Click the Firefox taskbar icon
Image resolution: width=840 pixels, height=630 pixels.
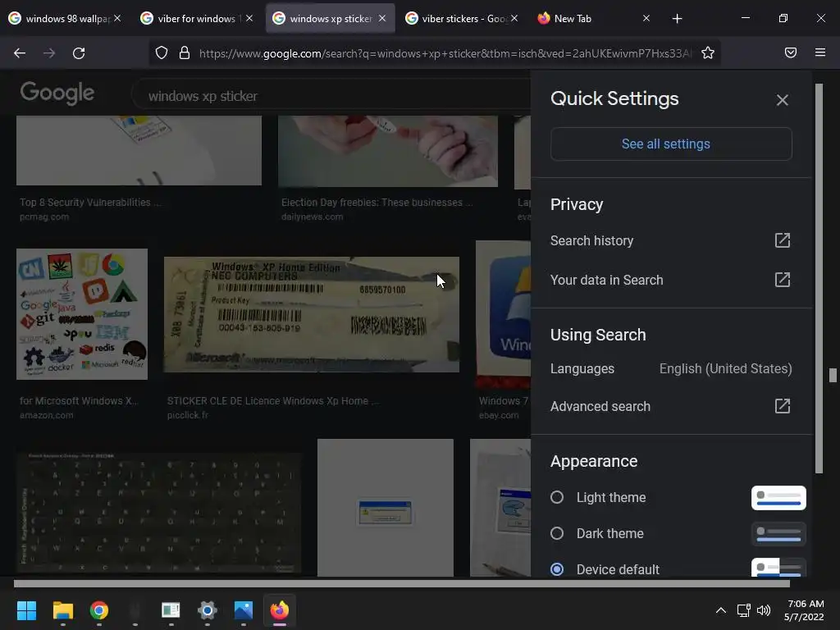point(279,609)
